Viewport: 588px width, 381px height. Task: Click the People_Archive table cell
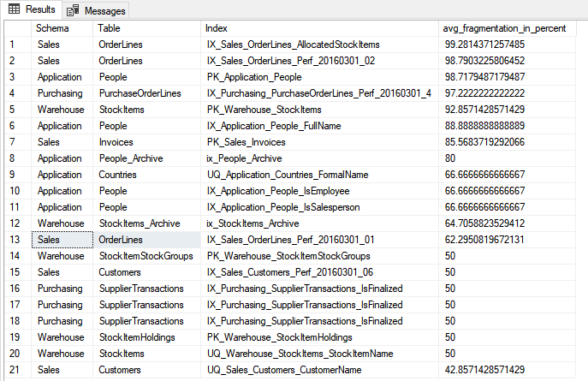tap(146, 158)
